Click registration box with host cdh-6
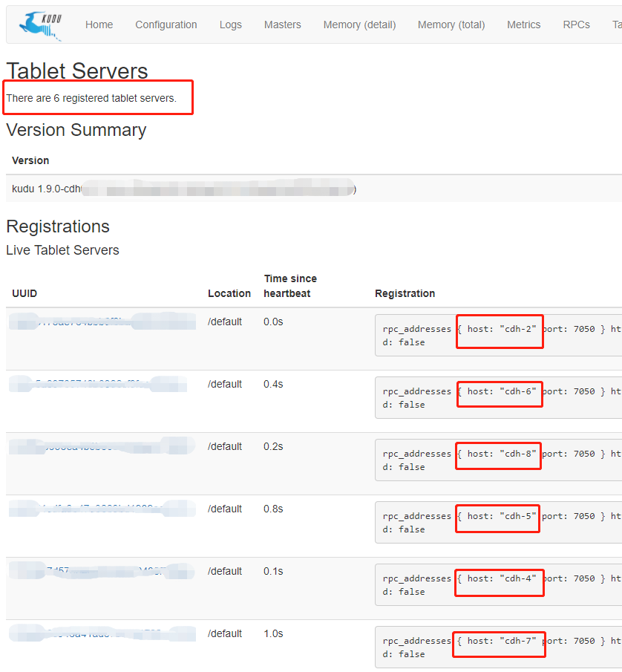Screen dimensions: 622x672 coord(498,398)
